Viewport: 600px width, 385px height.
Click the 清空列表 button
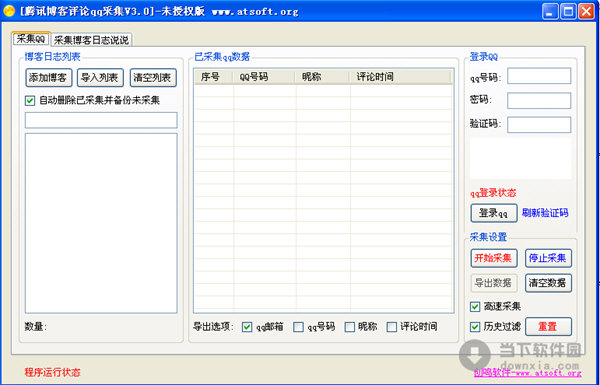point(153,78)
